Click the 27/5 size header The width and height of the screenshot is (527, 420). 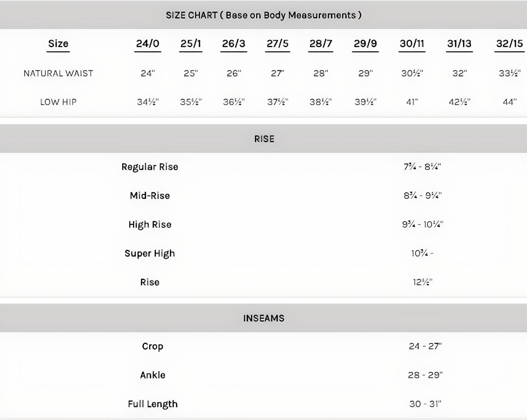[x=277, y=44]
